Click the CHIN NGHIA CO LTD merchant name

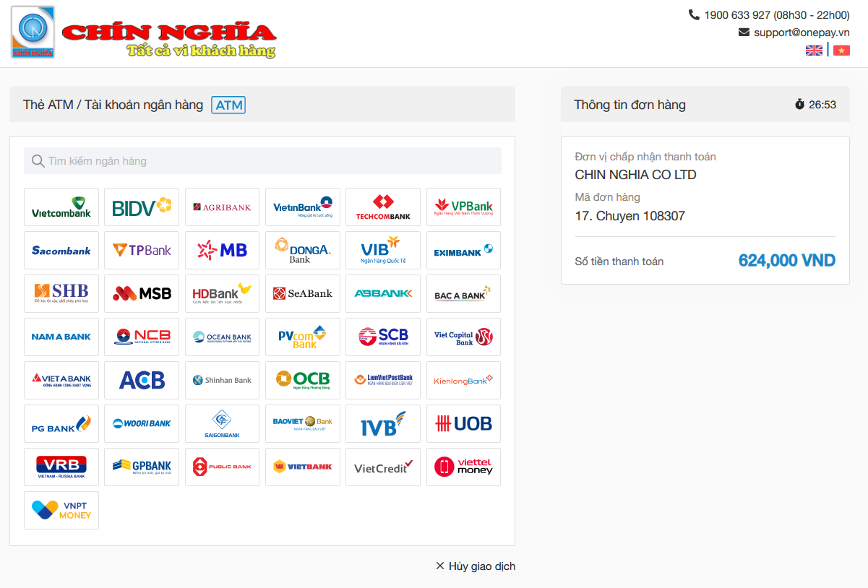click(x=636, y=175)
